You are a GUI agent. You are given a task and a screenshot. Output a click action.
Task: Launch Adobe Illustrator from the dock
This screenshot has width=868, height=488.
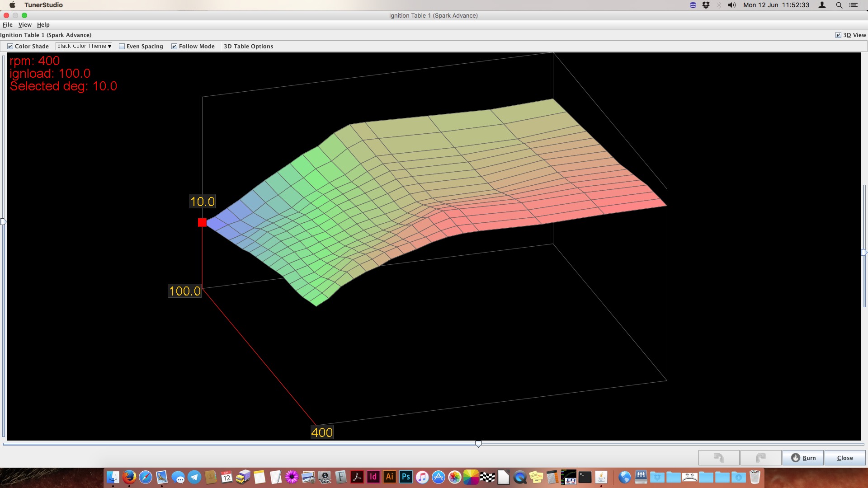click(390, 477)
